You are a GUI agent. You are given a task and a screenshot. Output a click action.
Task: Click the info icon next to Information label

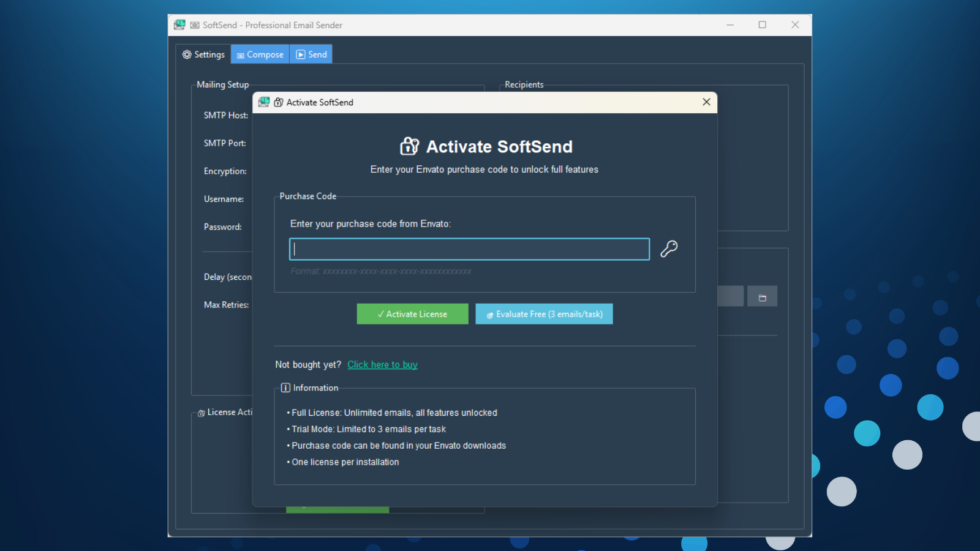[x=285, y=388]
